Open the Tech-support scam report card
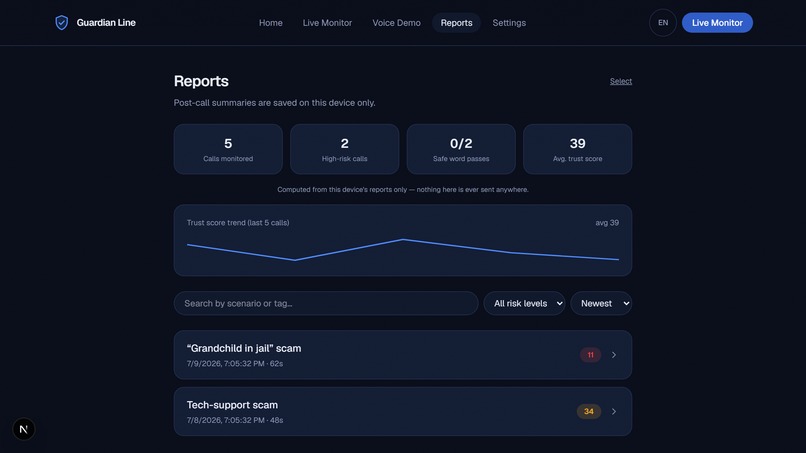806x453 pixels. tap(402, 411)
